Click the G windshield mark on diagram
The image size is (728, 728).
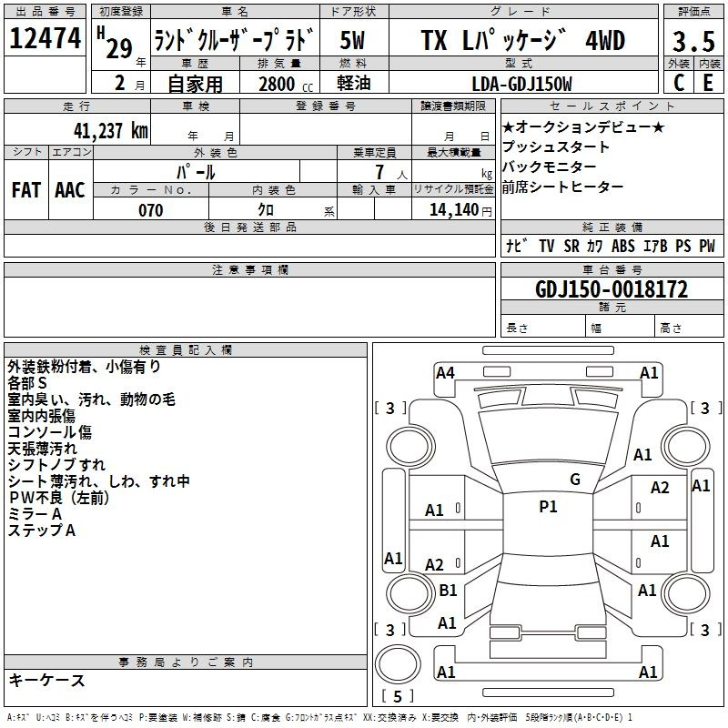[574, 480]
